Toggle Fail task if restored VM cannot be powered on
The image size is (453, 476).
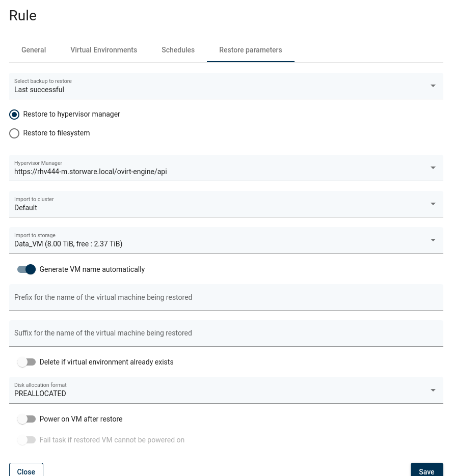point(26,440)
